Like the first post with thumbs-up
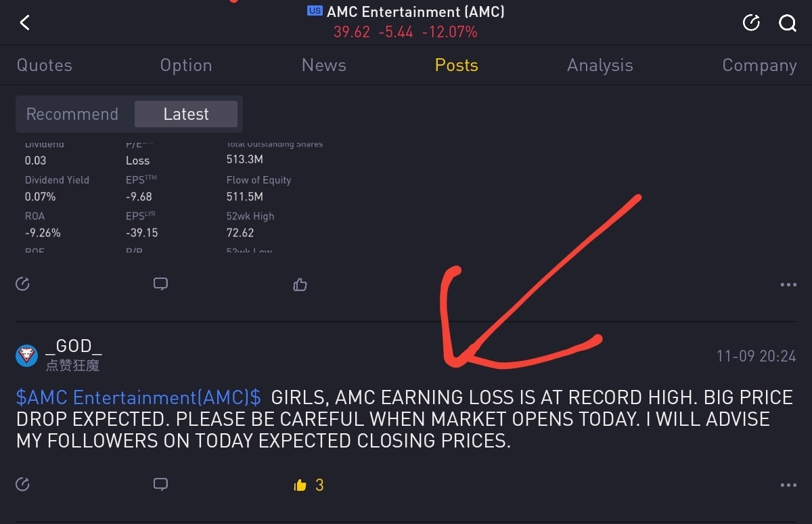 coord(300,284)
